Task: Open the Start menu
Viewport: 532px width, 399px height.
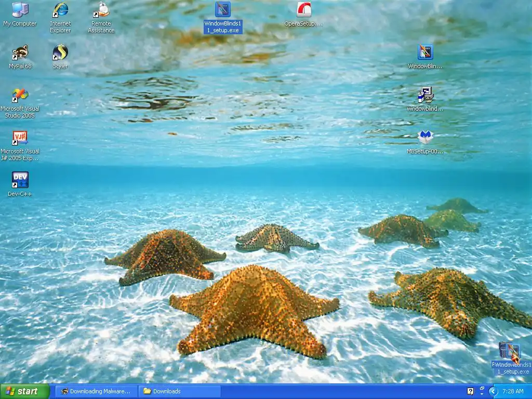Action: 25,391
